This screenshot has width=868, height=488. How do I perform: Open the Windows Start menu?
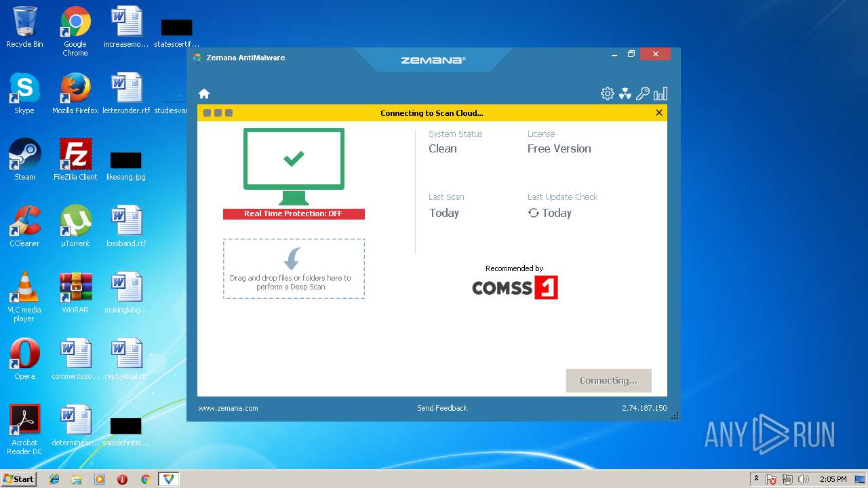[x=19, y=479]
